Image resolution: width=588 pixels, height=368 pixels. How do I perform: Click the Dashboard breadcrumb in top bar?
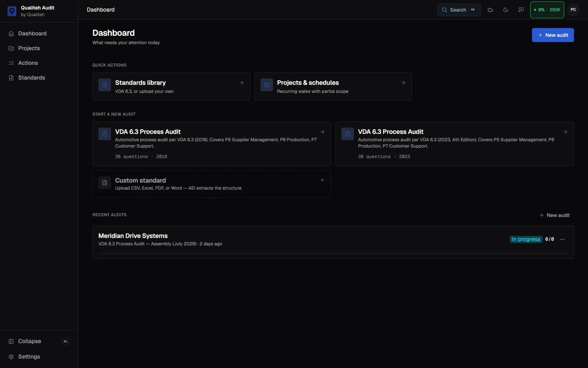click(x=101, y=10)
